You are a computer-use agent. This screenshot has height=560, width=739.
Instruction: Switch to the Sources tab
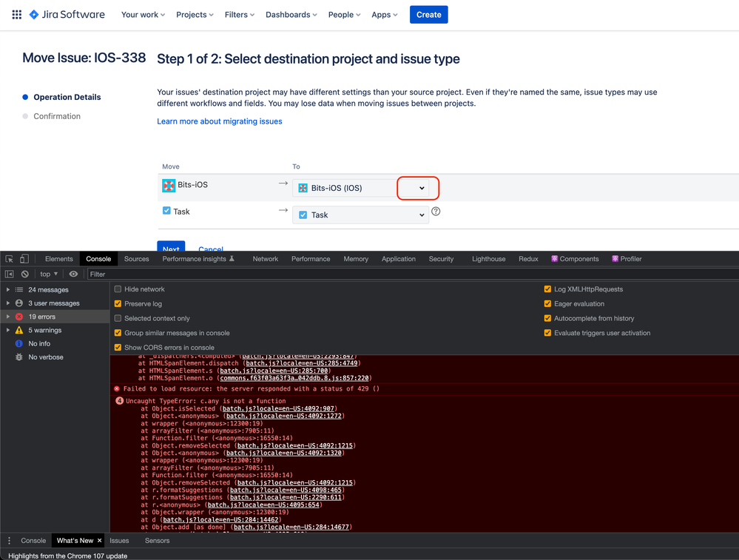[x=137, y=259]
